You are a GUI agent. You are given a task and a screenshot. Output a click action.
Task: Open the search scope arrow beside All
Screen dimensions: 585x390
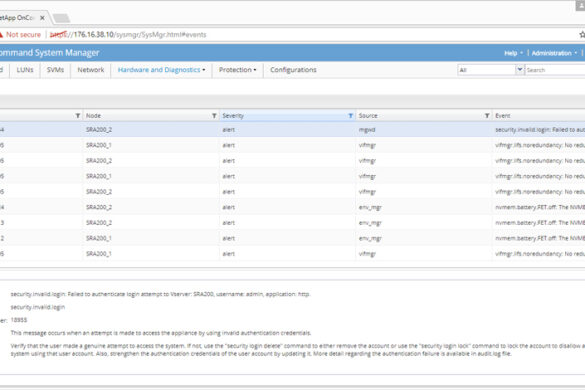pos(520,69)
